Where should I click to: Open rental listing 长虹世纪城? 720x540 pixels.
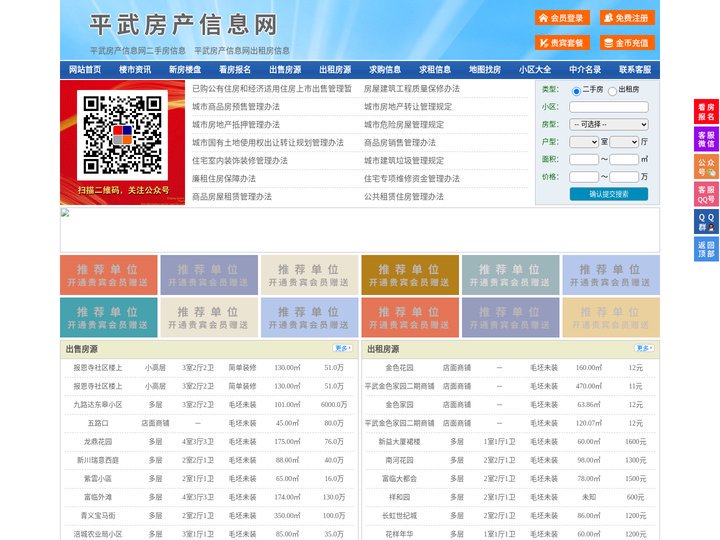pyautogui.click(x=399, y=516)
